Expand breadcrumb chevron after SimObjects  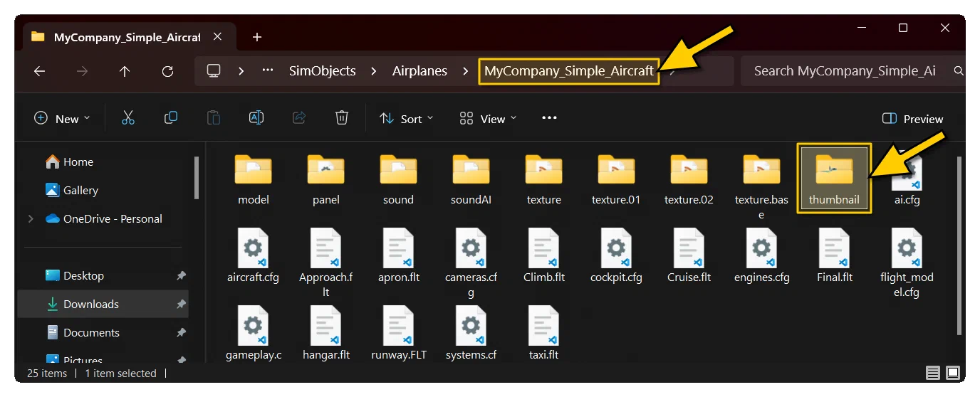[374, 71]
